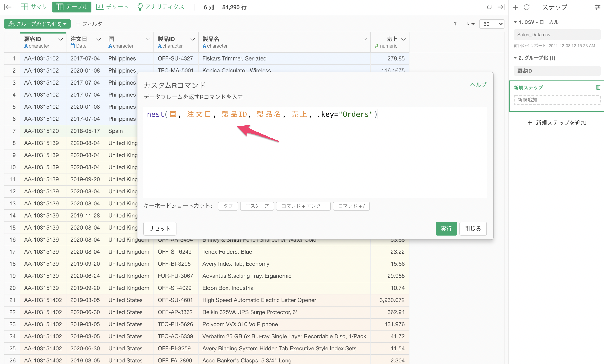Select the 2018-05-17 date cell
This screenshot has height=364, width=604.
(x=85, y=131)
